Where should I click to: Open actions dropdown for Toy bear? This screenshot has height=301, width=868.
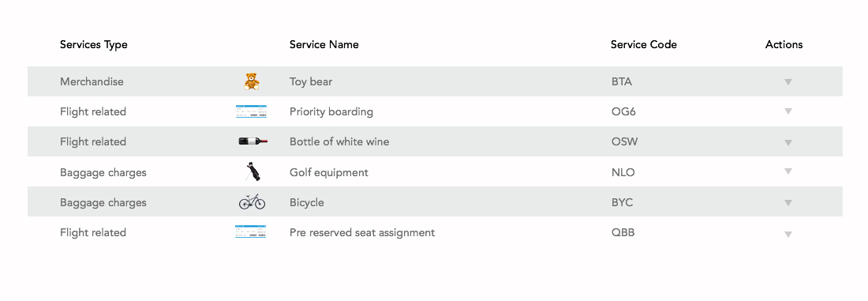pos(788,82)
